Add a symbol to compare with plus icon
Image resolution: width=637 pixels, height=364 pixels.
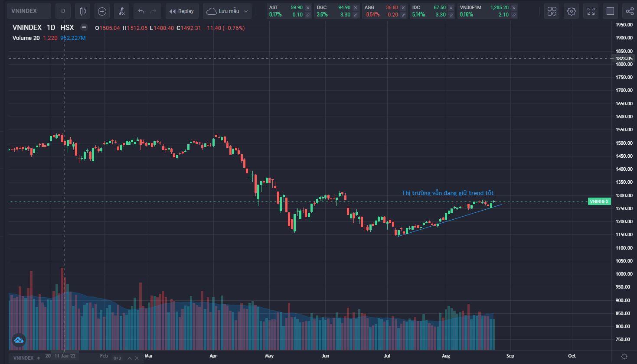pyautogui.click(x=102, y=11)
